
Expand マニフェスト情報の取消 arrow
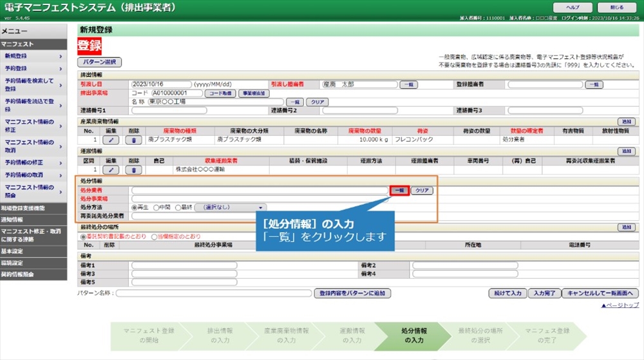coord(61,147)
